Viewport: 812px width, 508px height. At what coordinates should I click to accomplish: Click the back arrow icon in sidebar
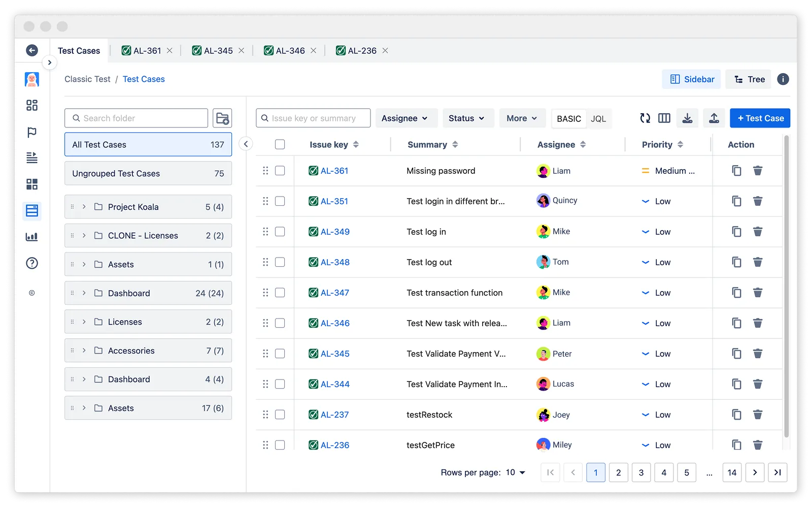(x=32, y=50)
